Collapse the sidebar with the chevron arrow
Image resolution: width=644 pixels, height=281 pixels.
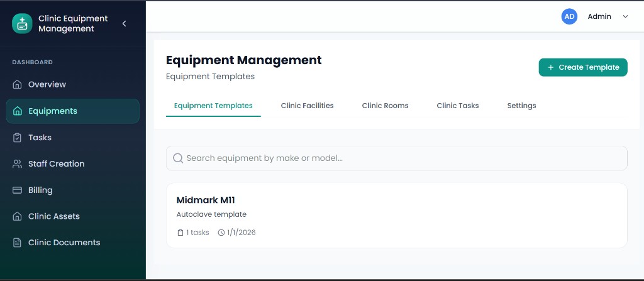(124, 24)
